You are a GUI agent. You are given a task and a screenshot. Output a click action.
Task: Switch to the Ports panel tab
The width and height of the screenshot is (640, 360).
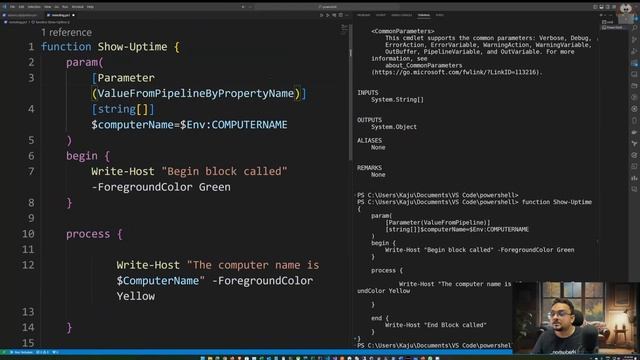pos(440,15)
